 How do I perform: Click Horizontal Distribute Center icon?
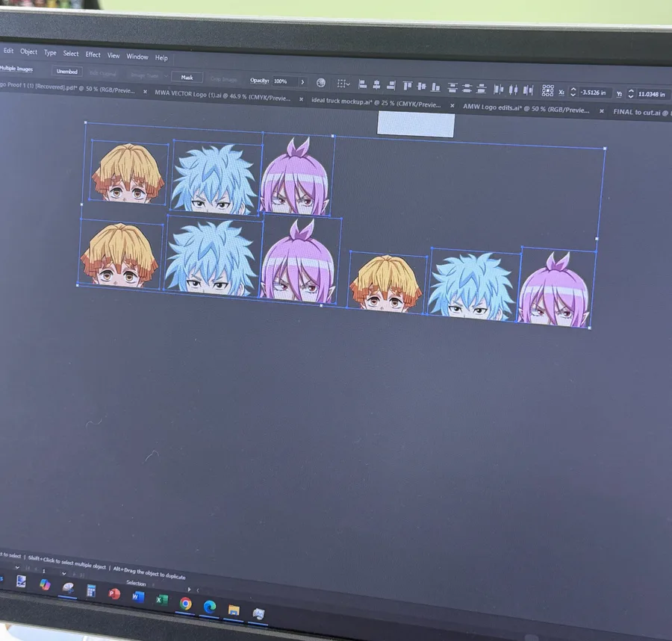coord(514,90)
